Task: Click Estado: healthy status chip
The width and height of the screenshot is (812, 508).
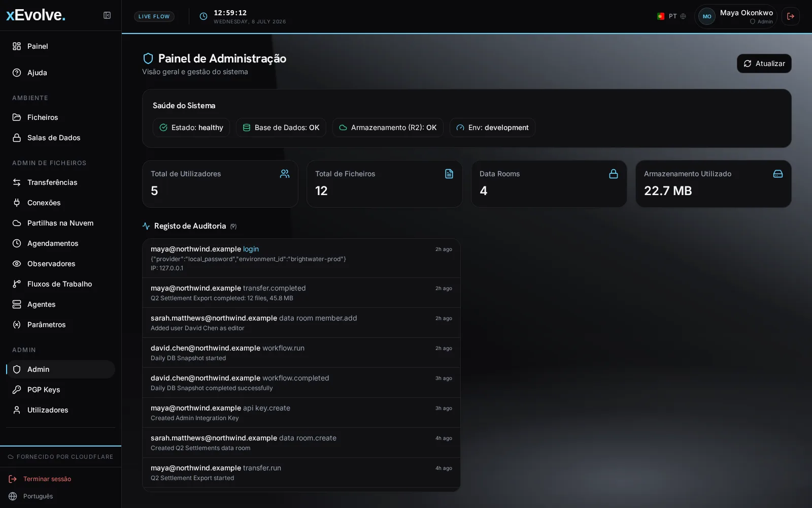Action: pyautogui.click(x=191, y=128)
